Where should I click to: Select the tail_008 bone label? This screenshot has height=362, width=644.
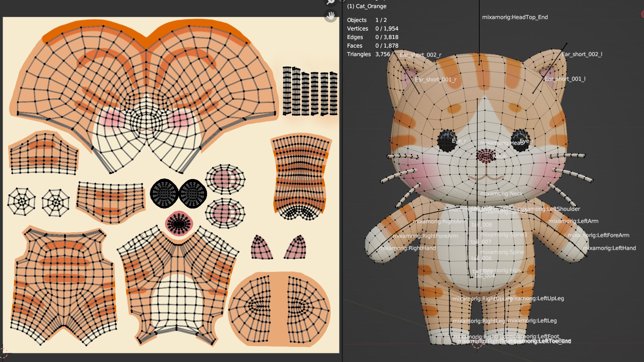482,225
